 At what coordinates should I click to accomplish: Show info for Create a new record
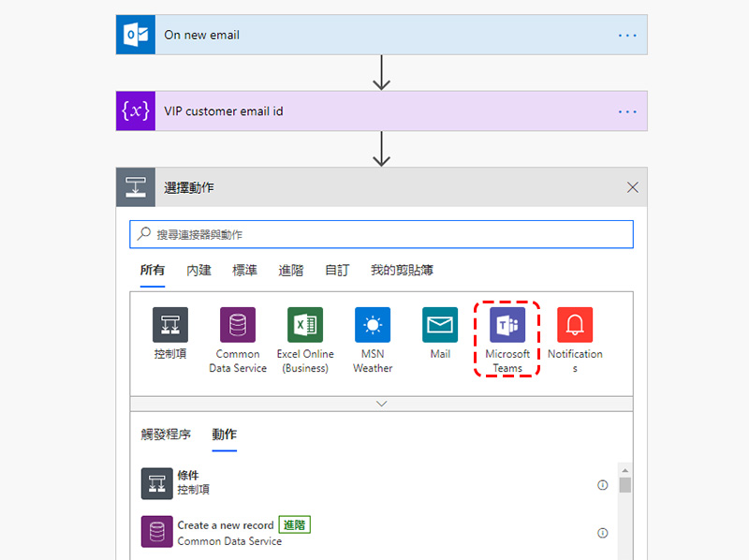(x=603, y=533)
